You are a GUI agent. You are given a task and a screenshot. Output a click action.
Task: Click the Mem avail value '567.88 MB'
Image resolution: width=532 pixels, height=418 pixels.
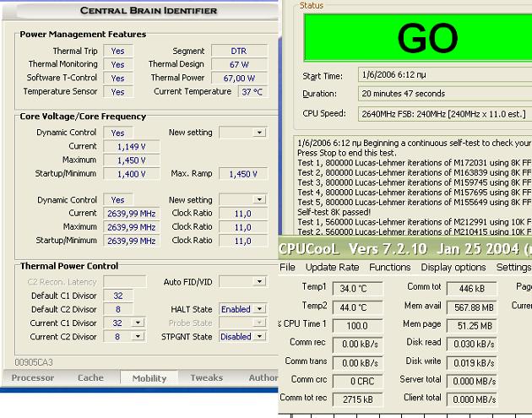pyautogui.click(x=471, y=307)
